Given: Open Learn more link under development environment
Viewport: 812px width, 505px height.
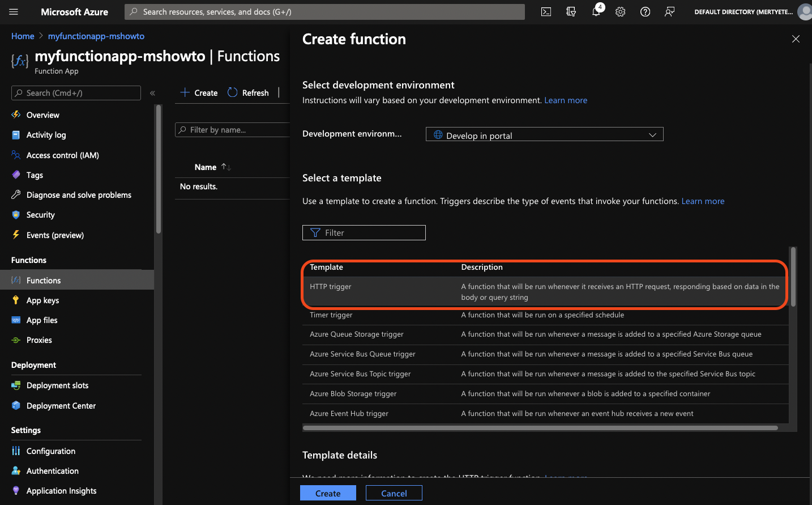Looking at the screenshot, I should tap(566, 100).
